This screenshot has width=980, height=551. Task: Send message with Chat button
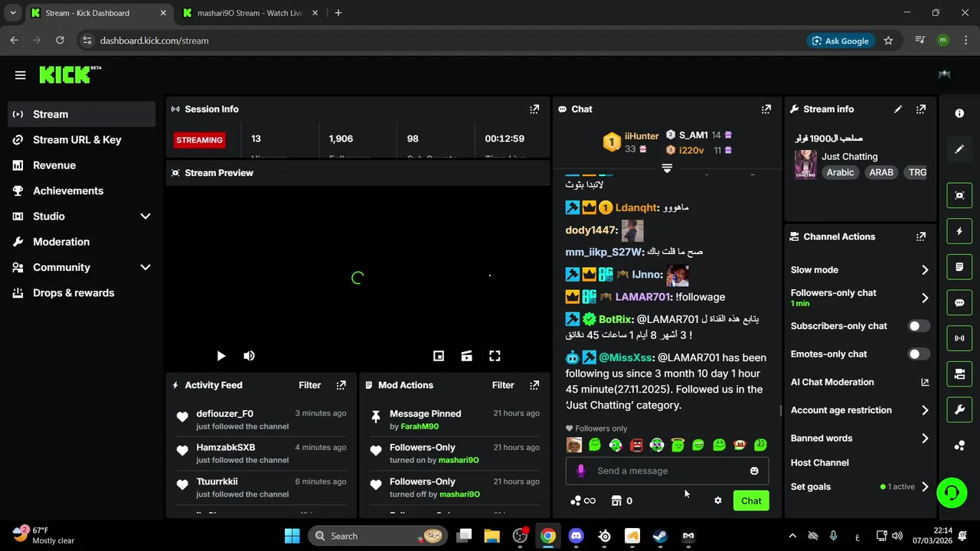751,500
